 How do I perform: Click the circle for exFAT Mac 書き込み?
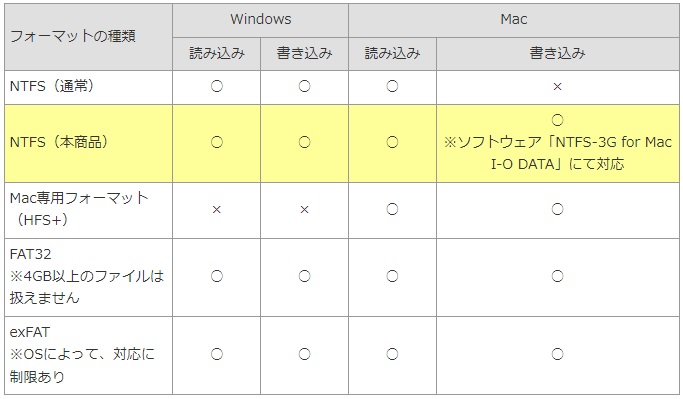558,354
